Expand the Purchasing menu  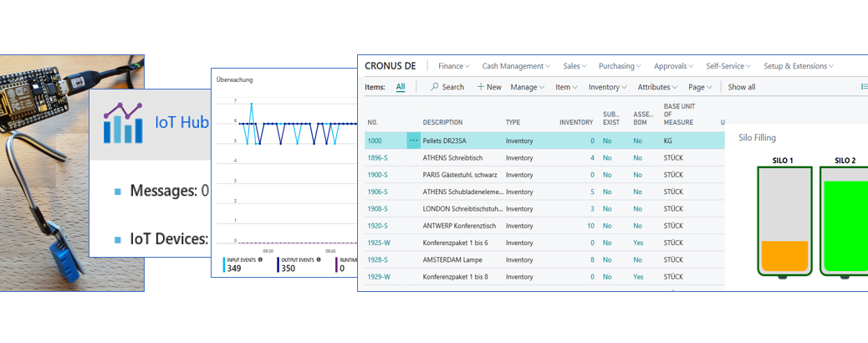pos(620,66)
